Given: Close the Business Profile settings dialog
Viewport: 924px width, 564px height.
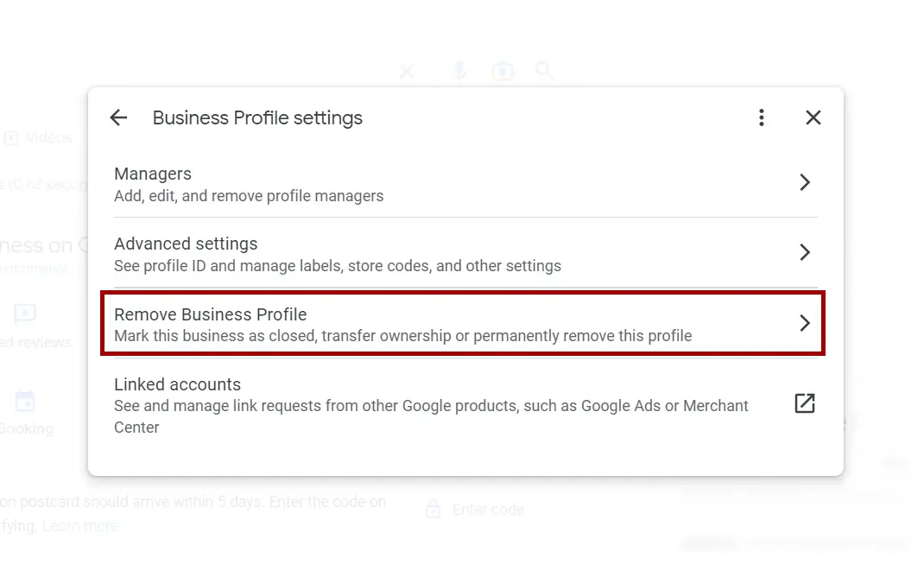Looking at the screenshot, I should [813, 117].
